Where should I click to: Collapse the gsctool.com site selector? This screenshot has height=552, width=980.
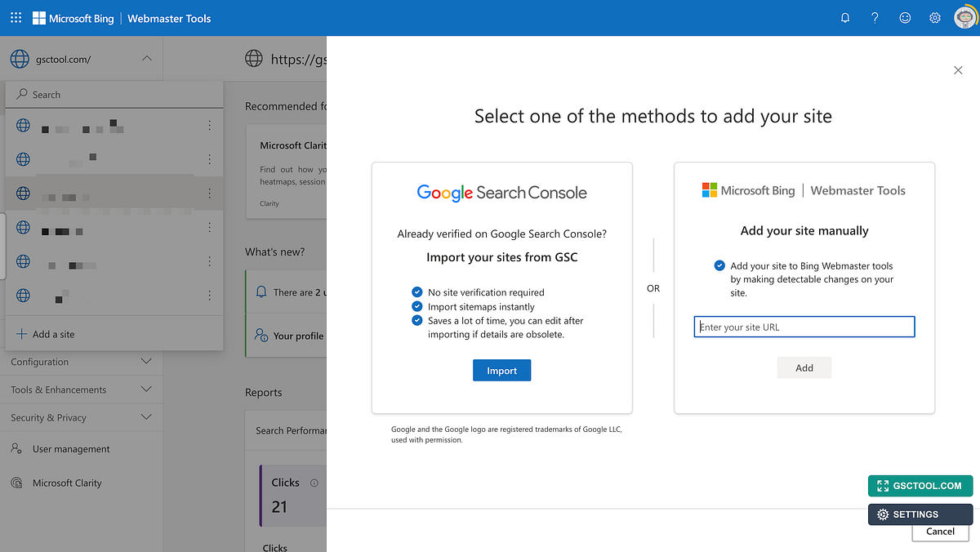coord(147,58)
